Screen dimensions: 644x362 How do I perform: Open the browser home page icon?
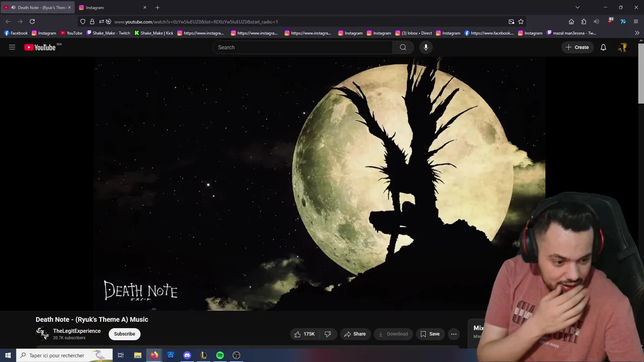click(571, 22)
